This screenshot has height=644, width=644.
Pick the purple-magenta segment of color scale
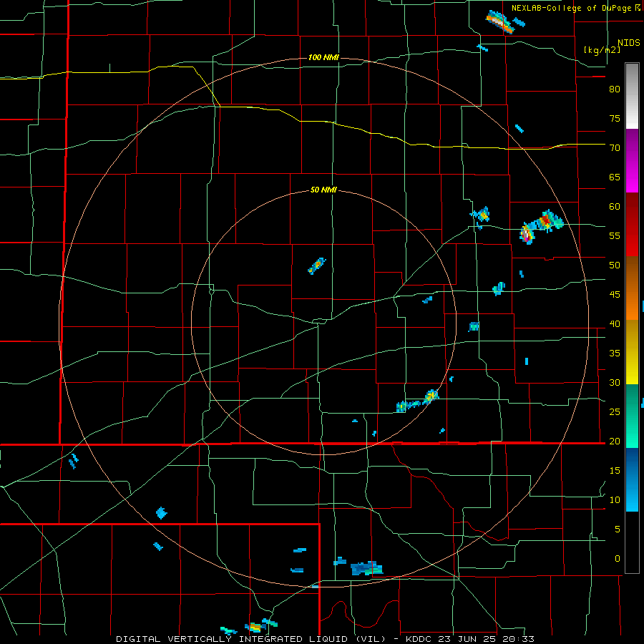pyautogui.click(x=632, y=161)
